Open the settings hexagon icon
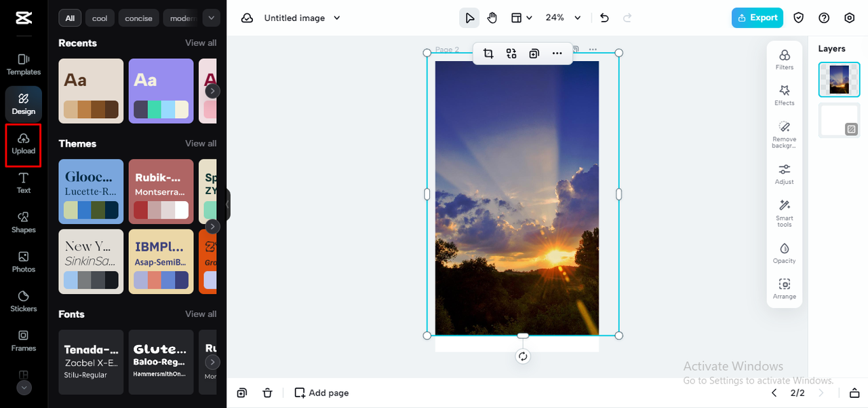 (x=850, y=18)
